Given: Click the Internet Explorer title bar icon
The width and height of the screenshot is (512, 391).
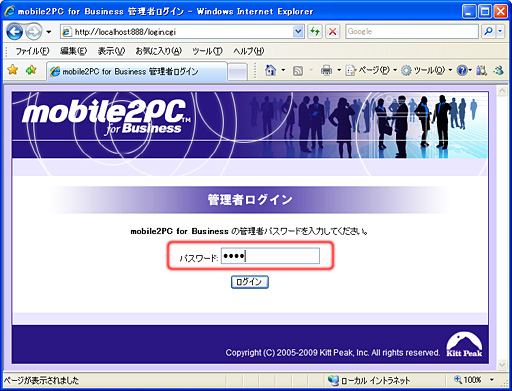Looking at the screenshot, I should point(9,11).
